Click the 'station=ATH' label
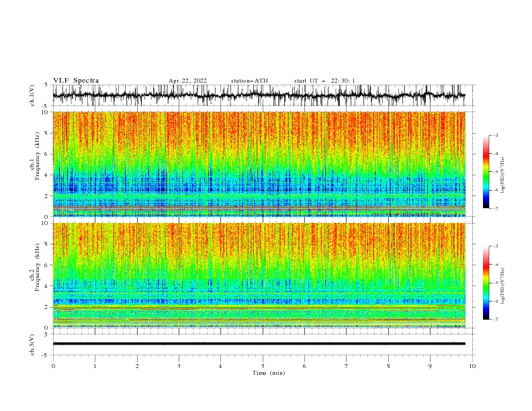The height and width of the screenshot is (411, 532). (x=249, y=81)
